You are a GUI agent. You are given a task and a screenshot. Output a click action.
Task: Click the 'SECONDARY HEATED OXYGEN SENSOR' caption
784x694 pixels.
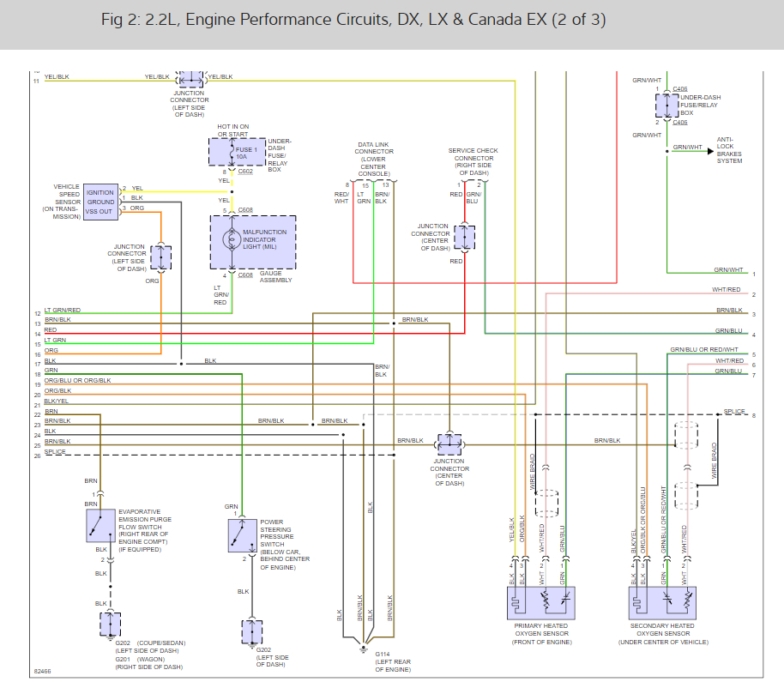663,633
